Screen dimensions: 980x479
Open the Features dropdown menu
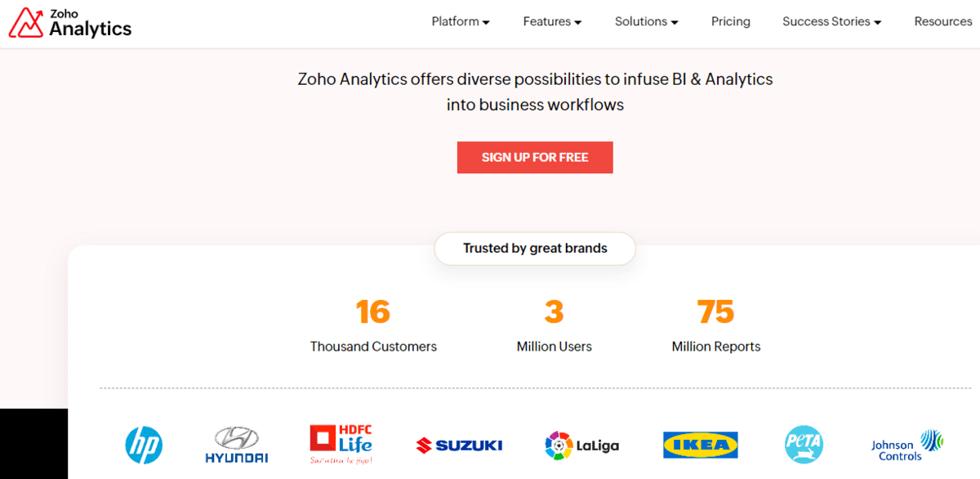click(552, 22)
